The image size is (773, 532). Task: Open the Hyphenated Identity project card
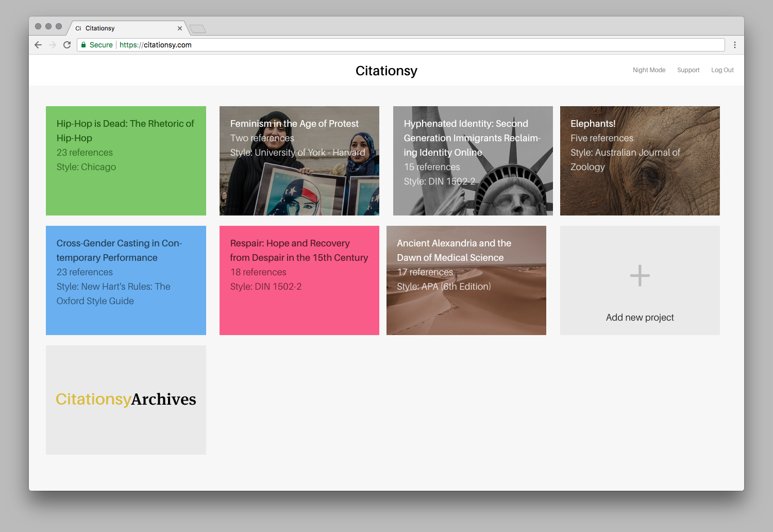(x=473, y=161)
